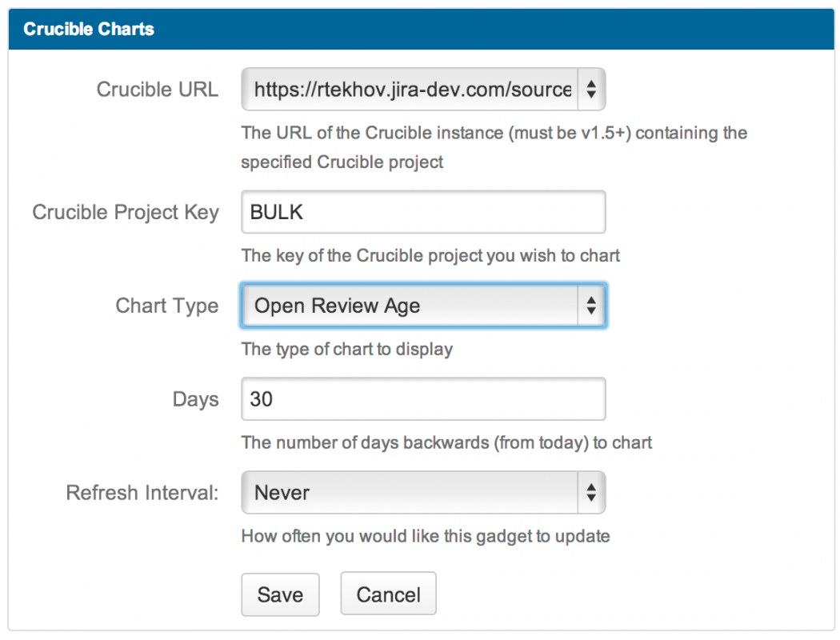Click the "Days" field label
The height and width of the screenshot is (640, 840).
click(x=195, y=400)
